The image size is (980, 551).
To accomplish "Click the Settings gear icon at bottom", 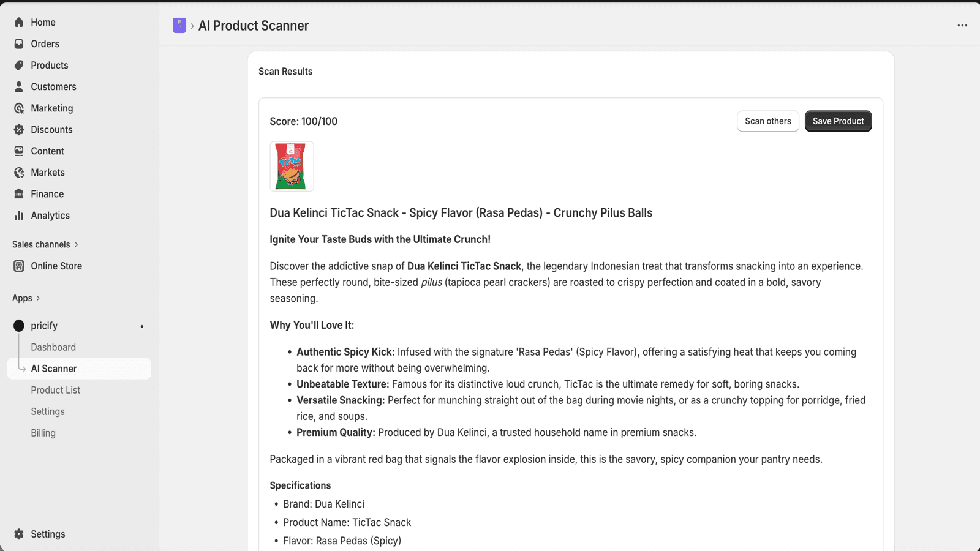I will point(19,534).
